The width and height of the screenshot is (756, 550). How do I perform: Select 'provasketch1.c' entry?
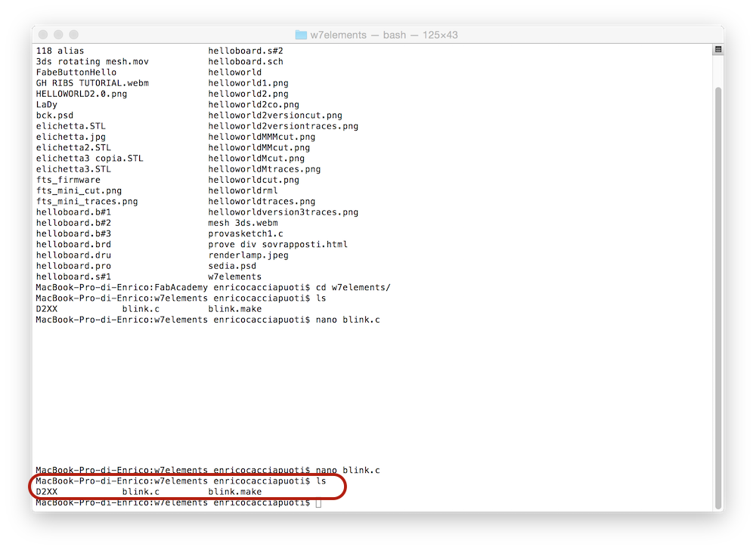[246, 233]
